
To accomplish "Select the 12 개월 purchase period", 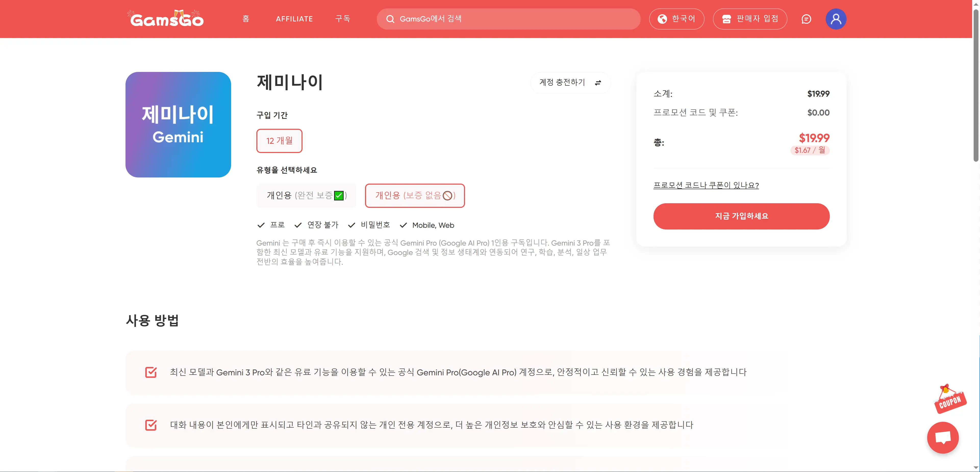I will [x=279, y=141].
